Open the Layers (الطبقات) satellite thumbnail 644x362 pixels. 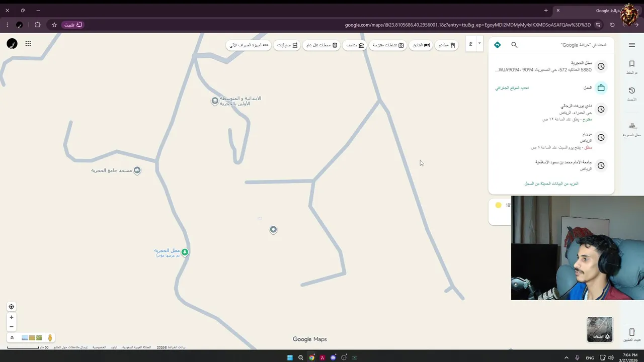(600, 329)
